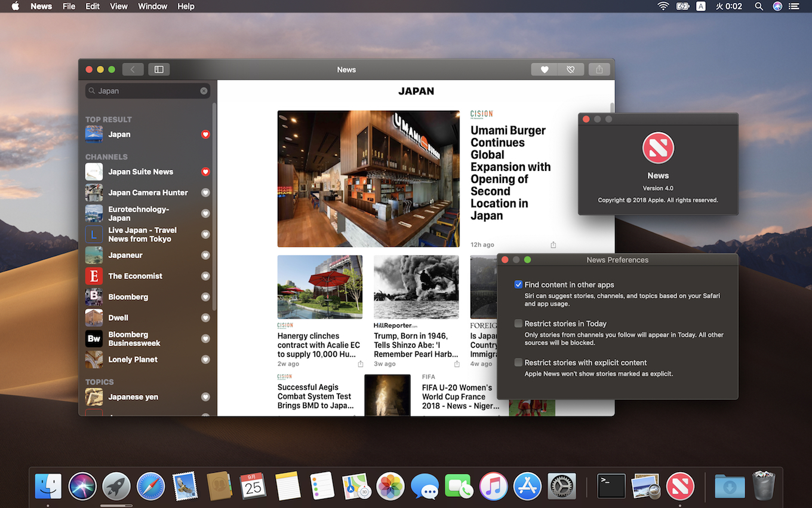Viewport: 812px width, 508px height.
Task: Click the Wi-Fi status icon
Action: tap(663, 6)
